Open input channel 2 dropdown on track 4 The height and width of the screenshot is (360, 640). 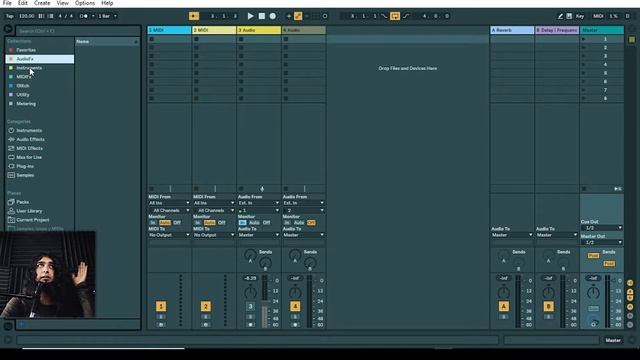coord(304,211)
